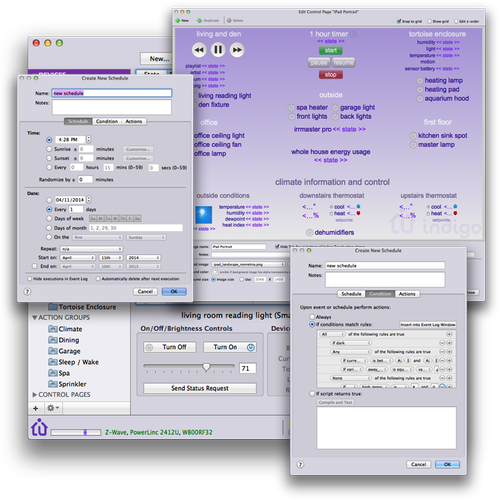This screenshot has width=500, height=500.
Task: Click OK in the left Create New Schedule dialog
Action: click(x=174, y=292)
